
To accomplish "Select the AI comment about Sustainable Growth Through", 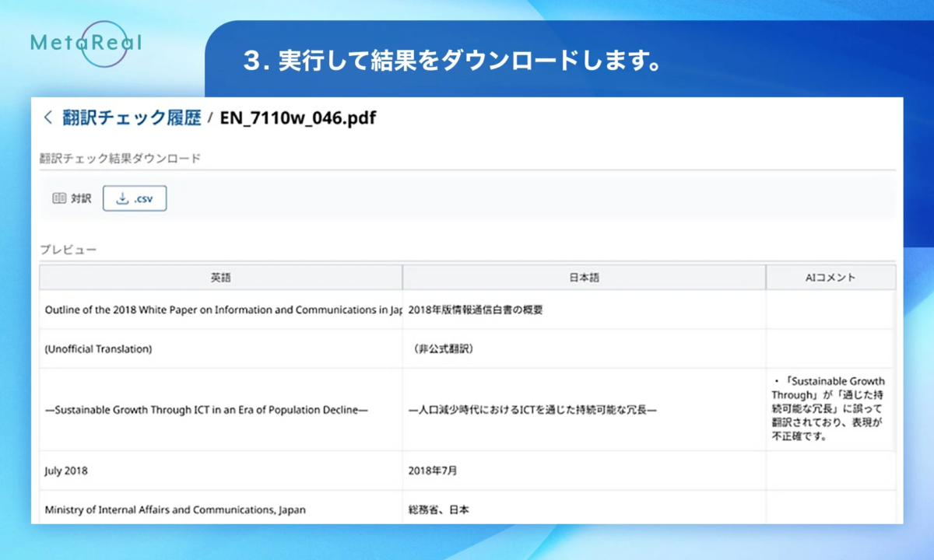I will pos(830,410).
